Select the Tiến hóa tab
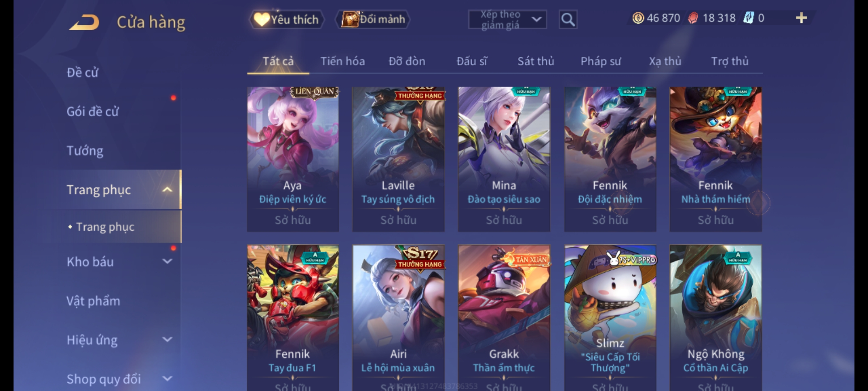The width and height of the screenshot is (868, 391). (342, 61)
